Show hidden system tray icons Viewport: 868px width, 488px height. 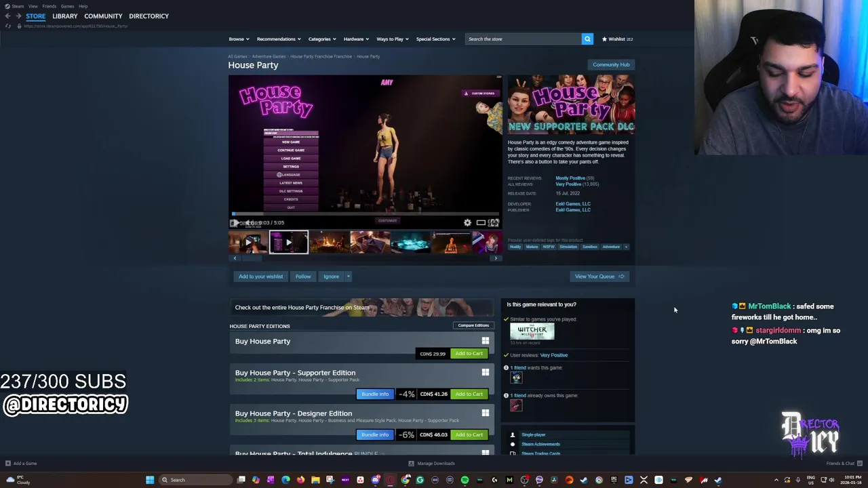pyautogui.click(x=776, y=480)
